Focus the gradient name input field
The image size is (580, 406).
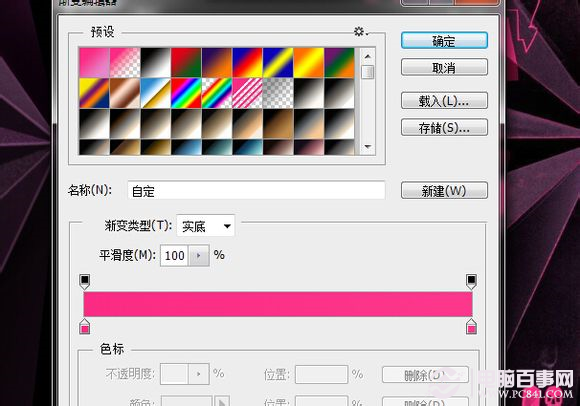256,190
